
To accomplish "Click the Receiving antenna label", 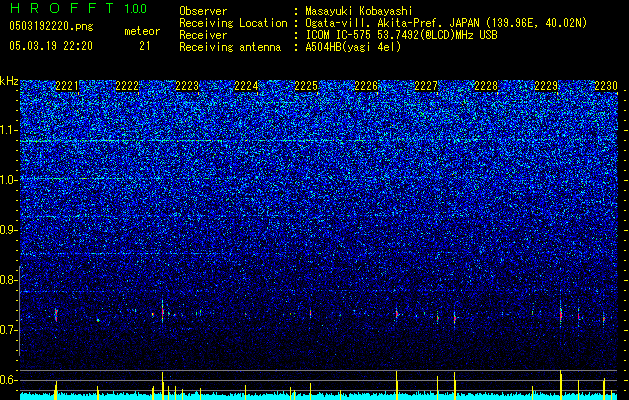I will coord(230,47).
